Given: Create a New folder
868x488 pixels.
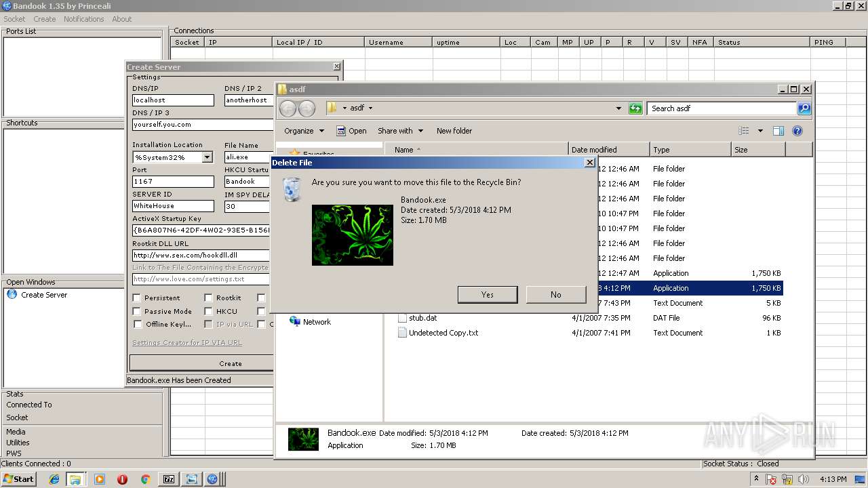Looking at the screenshot, I should coord(454,131).
